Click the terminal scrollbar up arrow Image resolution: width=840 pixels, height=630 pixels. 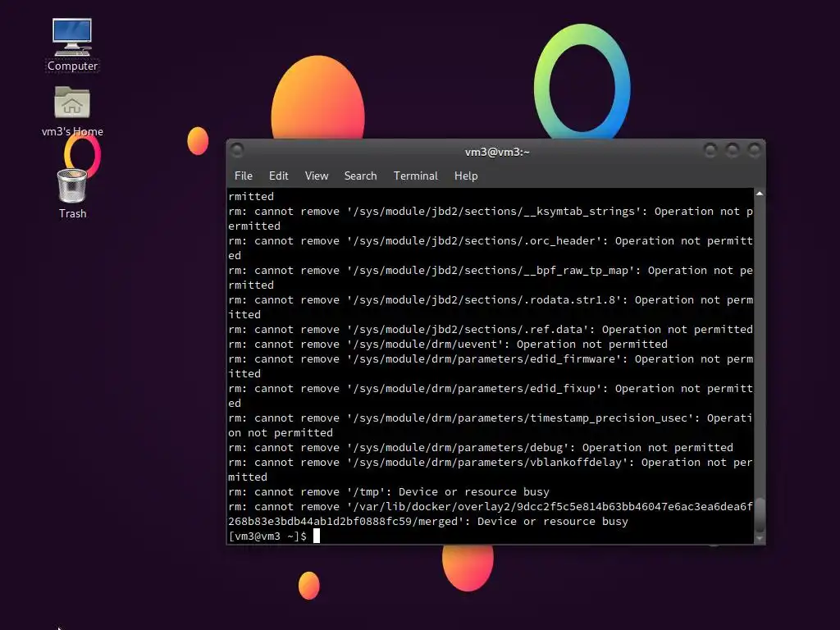pos(759,194)
